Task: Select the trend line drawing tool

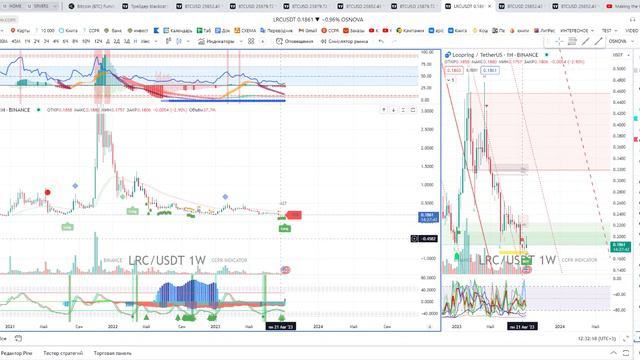Action: (586, 41)
